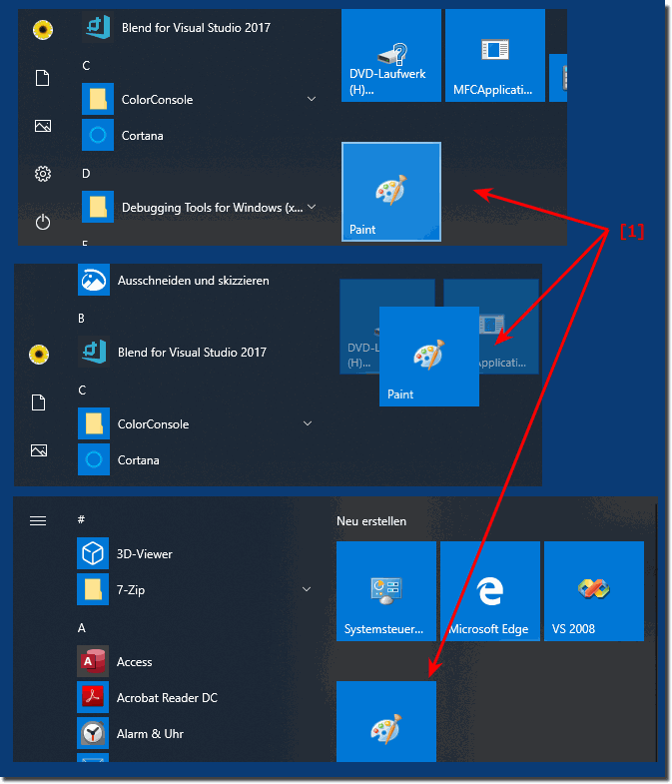Open Pictures icon in middle screenshot sidebar
672x784 pixels.
point(39,450)
